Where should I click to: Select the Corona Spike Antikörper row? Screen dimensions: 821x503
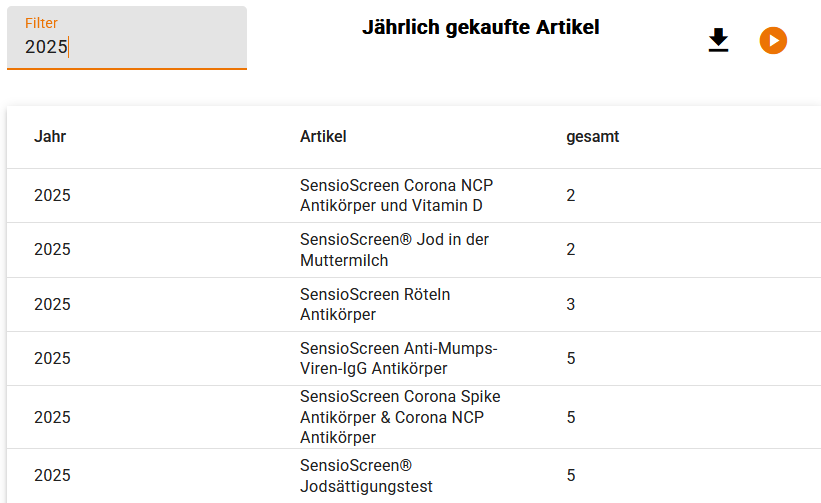(x=414, y=417)
